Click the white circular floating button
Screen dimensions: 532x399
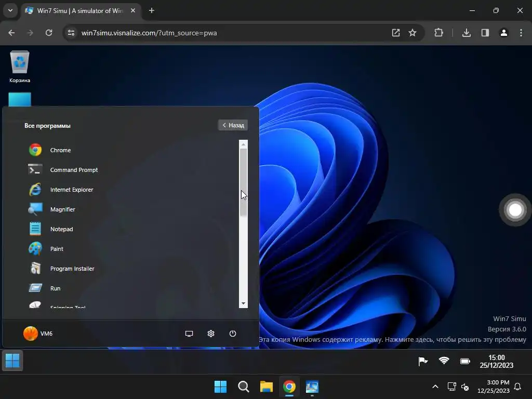(515, 210)
